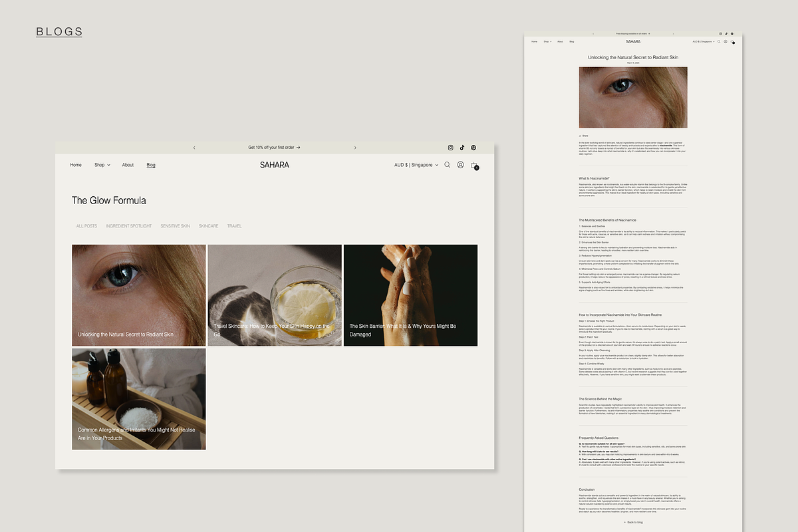798x532 pixels.
Task: Open shopping cart on The Glow Formula page
Action: (474, 166)
